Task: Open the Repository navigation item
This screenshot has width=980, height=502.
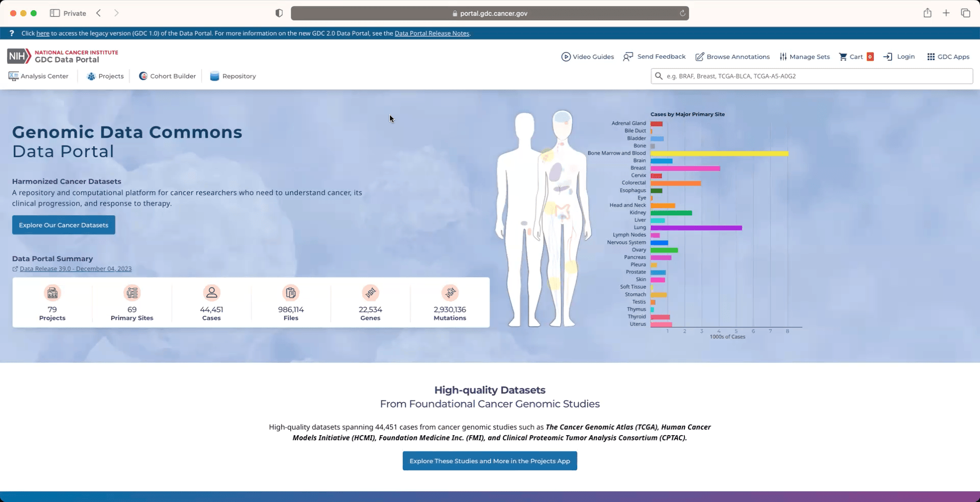Action: click(x=233, y=76)
